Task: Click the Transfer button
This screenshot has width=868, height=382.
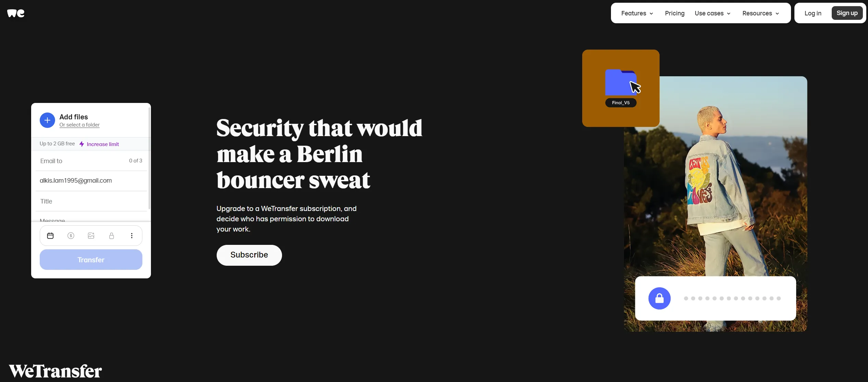Action: (91, 259)
